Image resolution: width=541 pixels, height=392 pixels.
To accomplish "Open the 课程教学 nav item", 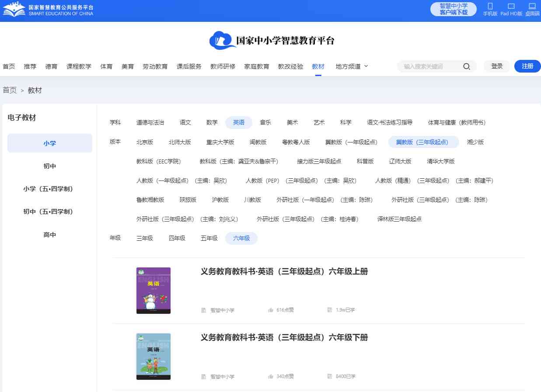I will 79,66.
